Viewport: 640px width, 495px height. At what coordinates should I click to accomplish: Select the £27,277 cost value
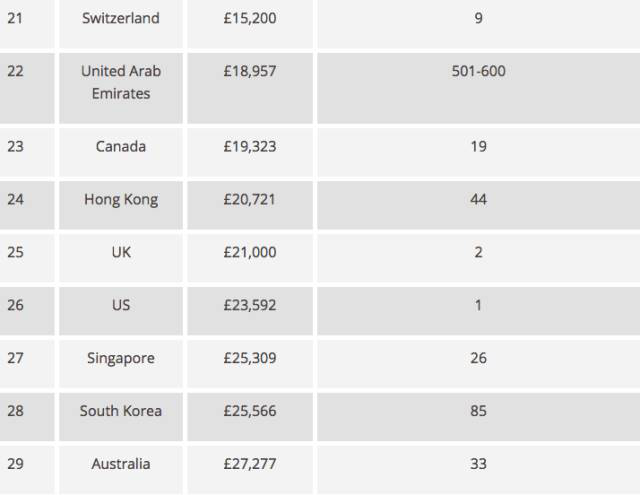tap(250, 464)
